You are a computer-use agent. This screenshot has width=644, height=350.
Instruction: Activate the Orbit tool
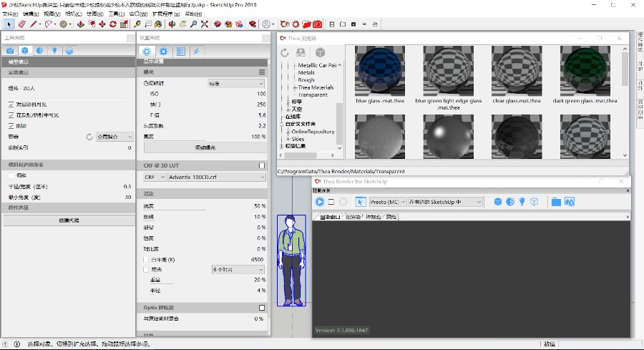pos(172,24)
